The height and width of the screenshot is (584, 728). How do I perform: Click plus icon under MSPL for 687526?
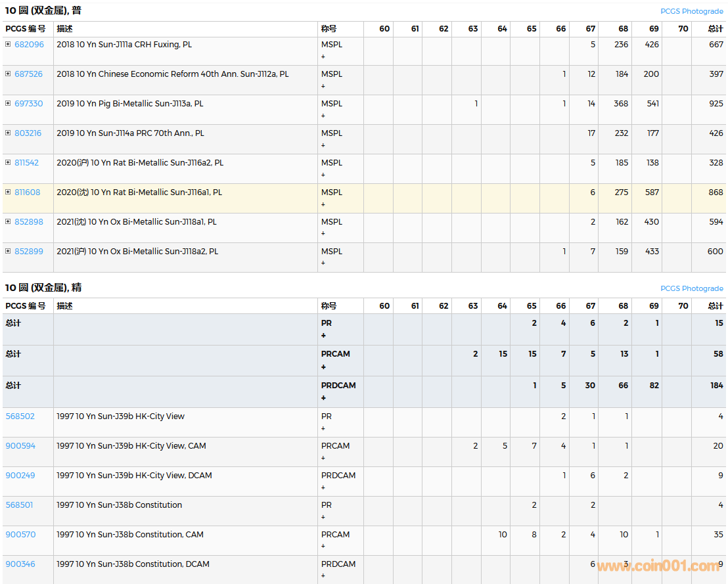coord(323,87)
